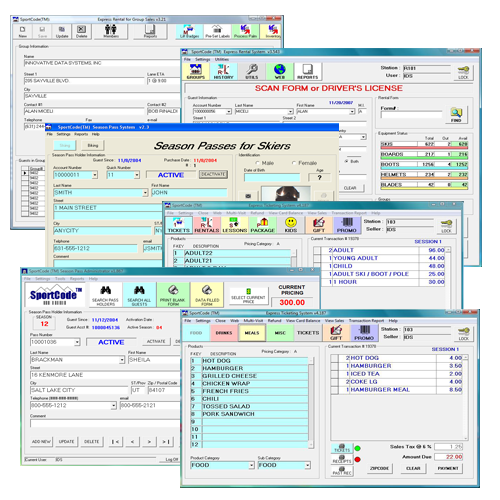
Task: Tick the checkbox beside ADULT 96.00 row
Action: [317, 250]
